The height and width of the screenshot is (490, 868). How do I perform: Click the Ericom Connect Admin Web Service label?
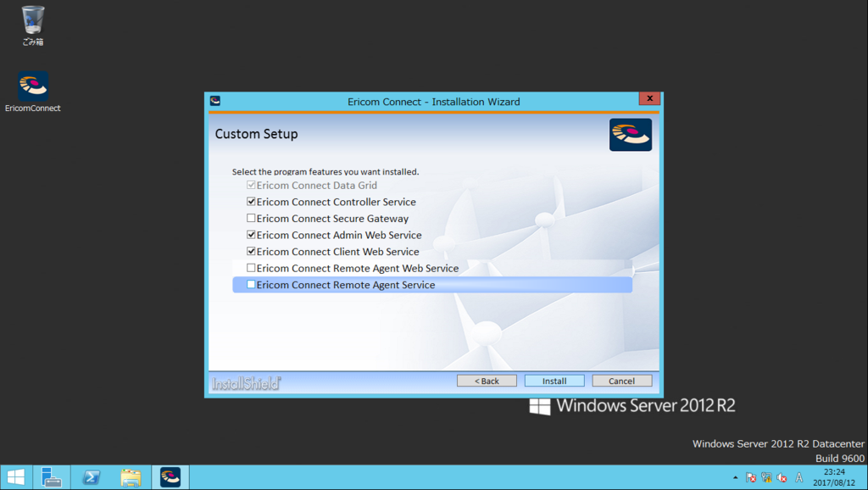339,236
